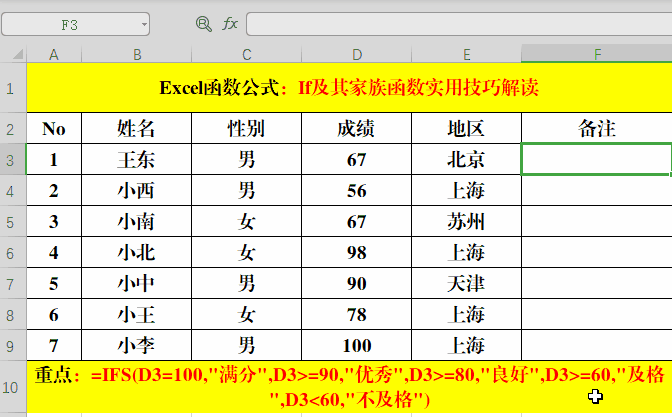The image size is (672, 417).
Task: Click the '备注' header cell
Action: click(x=597, y=129)
